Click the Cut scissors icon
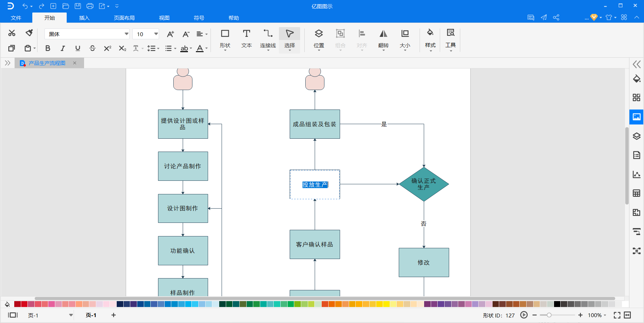Image resolution: width=644 pixels, height=323 pixels. click(x=12, y=33)
